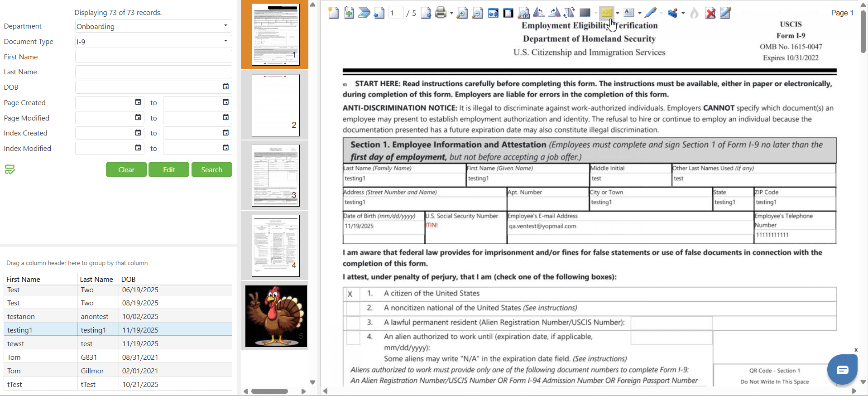The height and width of the screenshot is (396, 868).
Task: Open Page Created end date calendar
Action: pyautogui.click(x=225, y=102)
